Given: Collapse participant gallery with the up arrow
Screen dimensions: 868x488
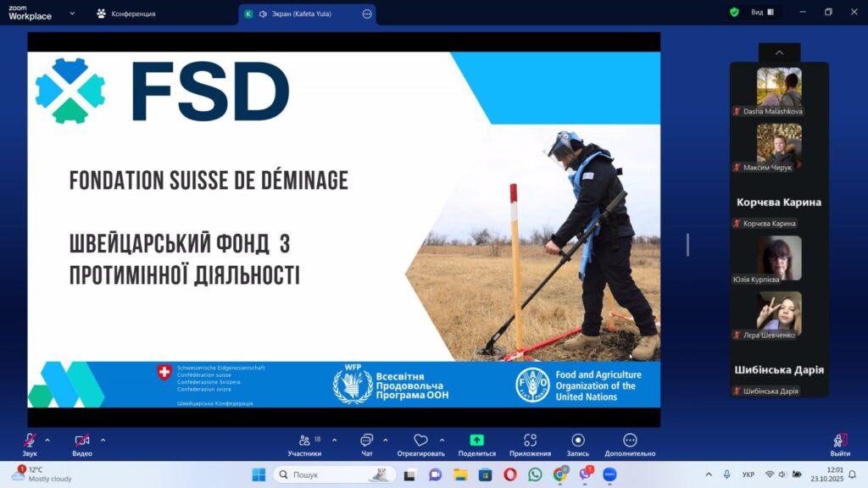Looking at the screenshot, I should point(779,53).
